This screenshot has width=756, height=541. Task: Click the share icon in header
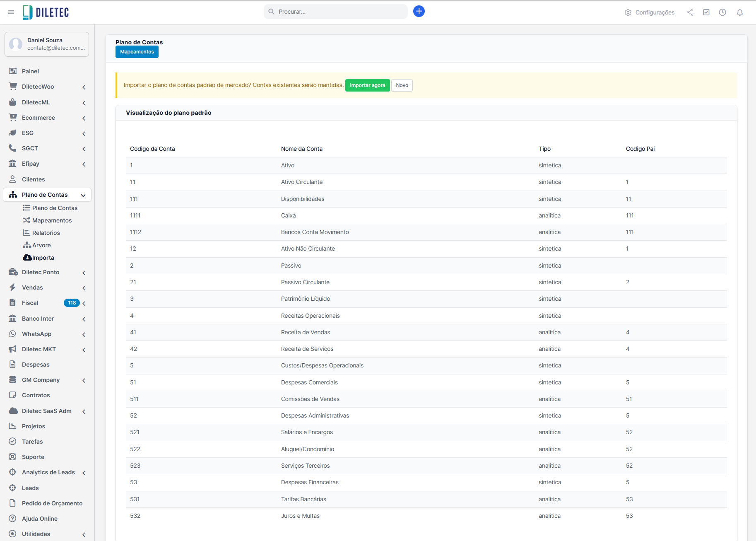coord(690,12)
